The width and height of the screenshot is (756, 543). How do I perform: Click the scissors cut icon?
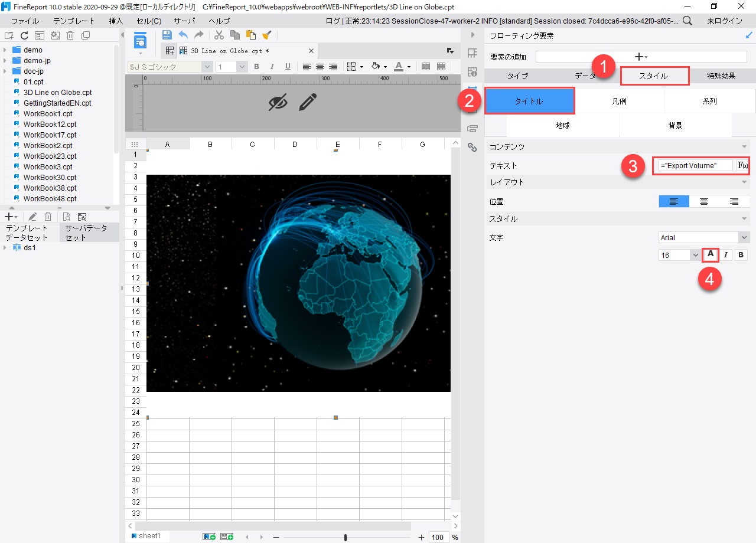coord(219,35)
